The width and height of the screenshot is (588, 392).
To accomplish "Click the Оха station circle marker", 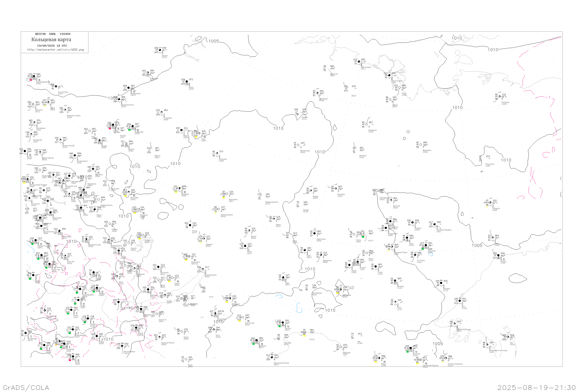I will click(x=508, y=337).
